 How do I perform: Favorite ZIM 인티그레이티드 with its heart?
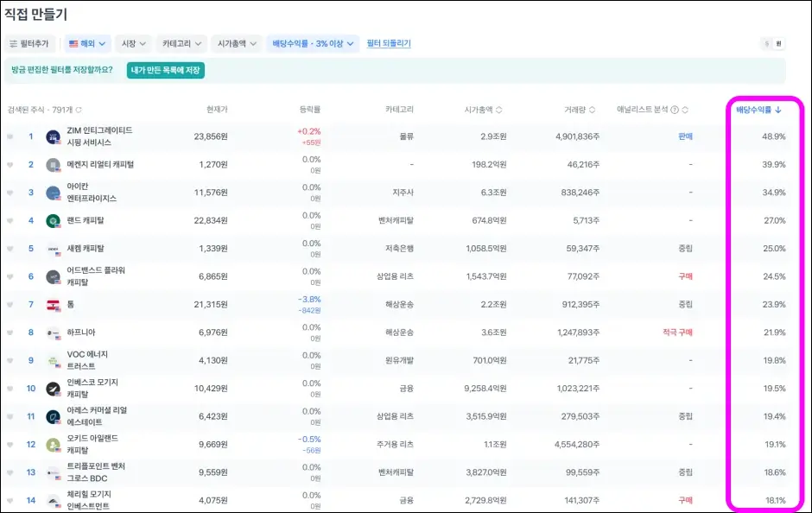[x=10, y=136]
